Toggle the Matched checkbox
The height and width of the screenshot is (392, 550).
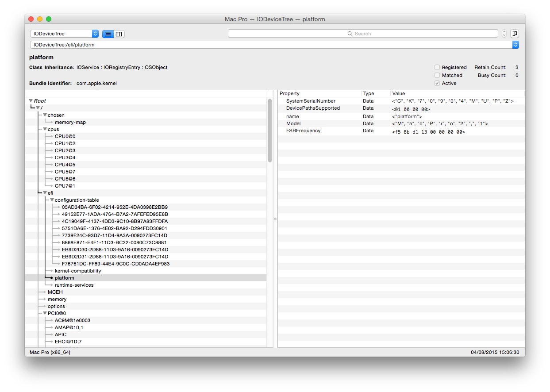pos(437,75)
